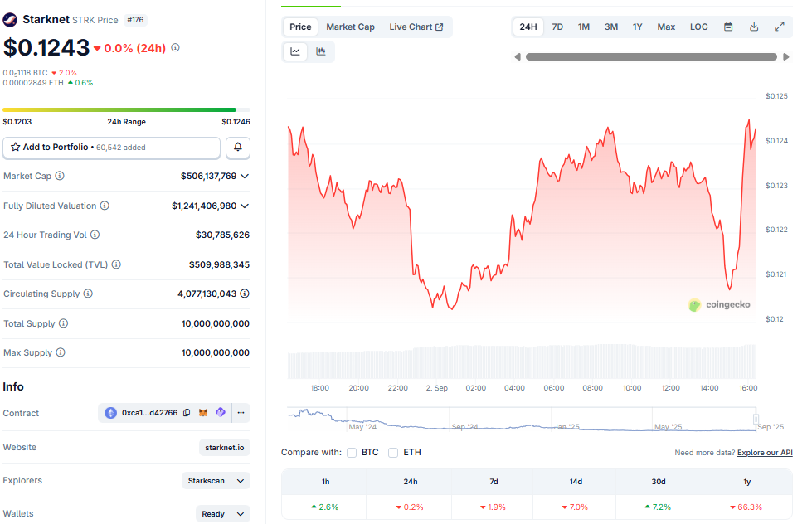Select the line chart view icon
Image resolution: width=812 pixels, height=524 pixels.
point(295,51)
